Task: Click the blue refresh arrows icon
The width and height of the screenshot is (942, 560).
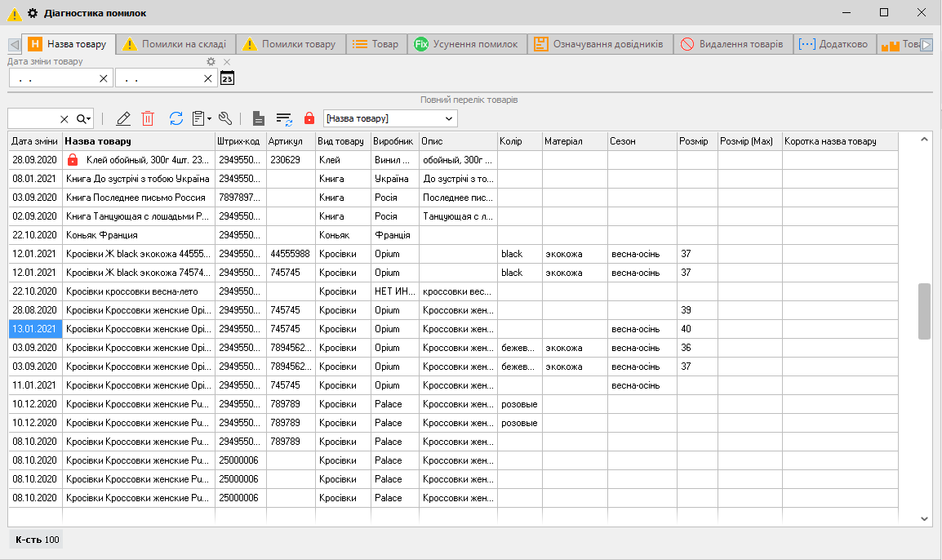Action: [x=176, y=118]
